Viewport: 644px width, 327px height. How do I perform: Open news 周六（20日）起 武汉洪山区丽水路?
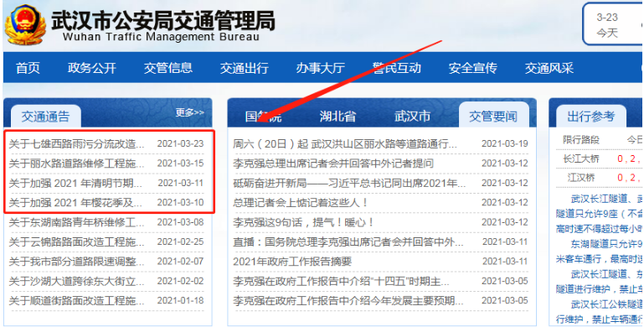click(345, 144)
